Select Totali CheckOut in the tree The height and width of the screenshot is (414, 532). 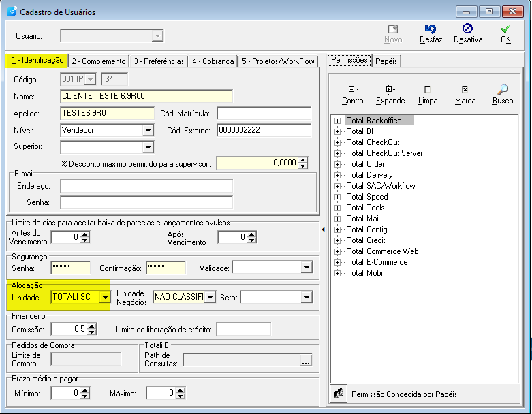(373, 142)
